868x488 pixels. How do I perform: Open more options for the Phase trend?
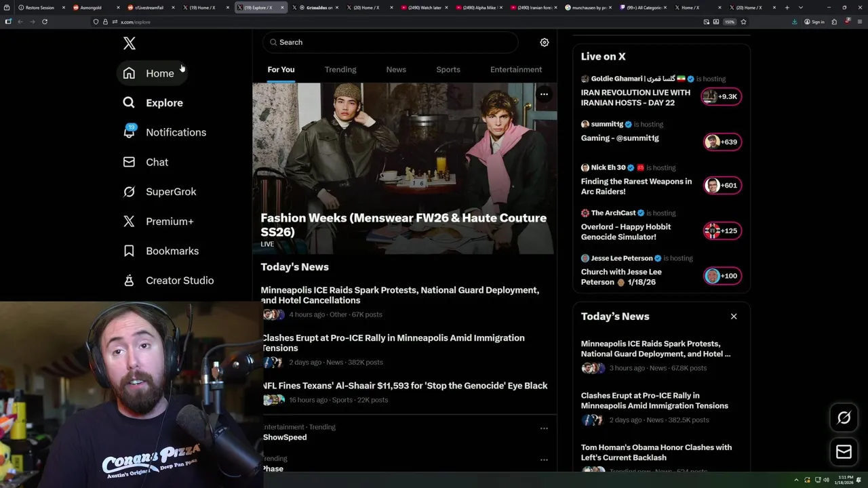point(544,460)
